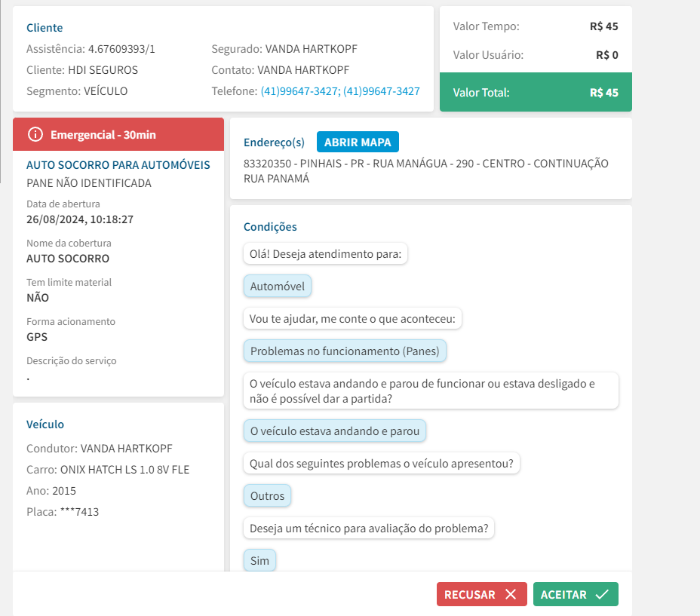Click the Valor Tempo amount R$ 45
The height and width of the screenshot is (616, 700).
click(603, 26)
